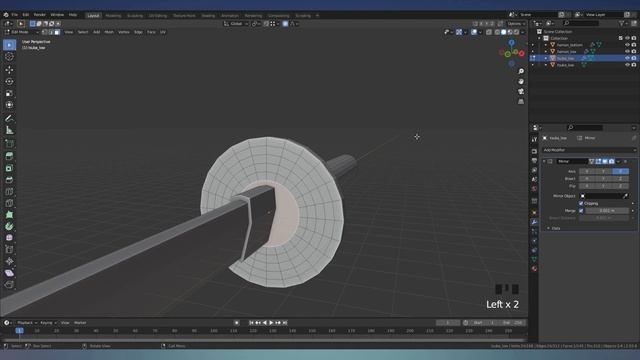640x360 pixels.
Task: Remove the Mirror modifier with X button
Action: [625, 162]
